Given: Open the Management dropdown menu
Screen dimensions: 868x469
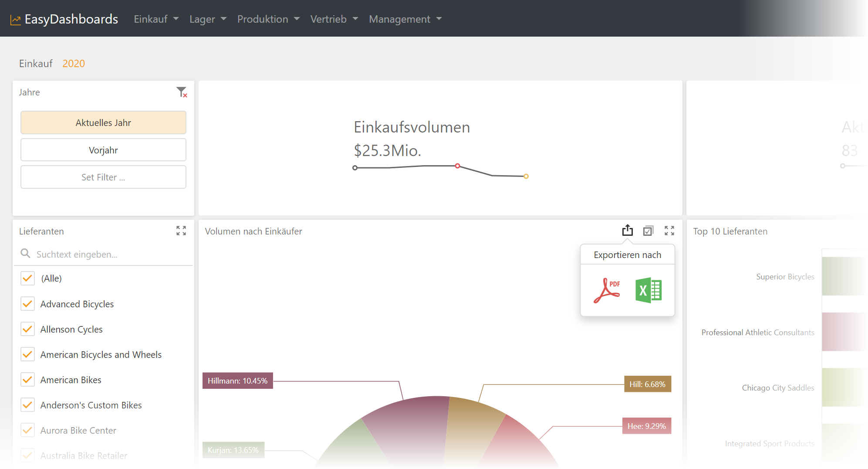Looking at the screenshot, I should (x=405, y=19).
